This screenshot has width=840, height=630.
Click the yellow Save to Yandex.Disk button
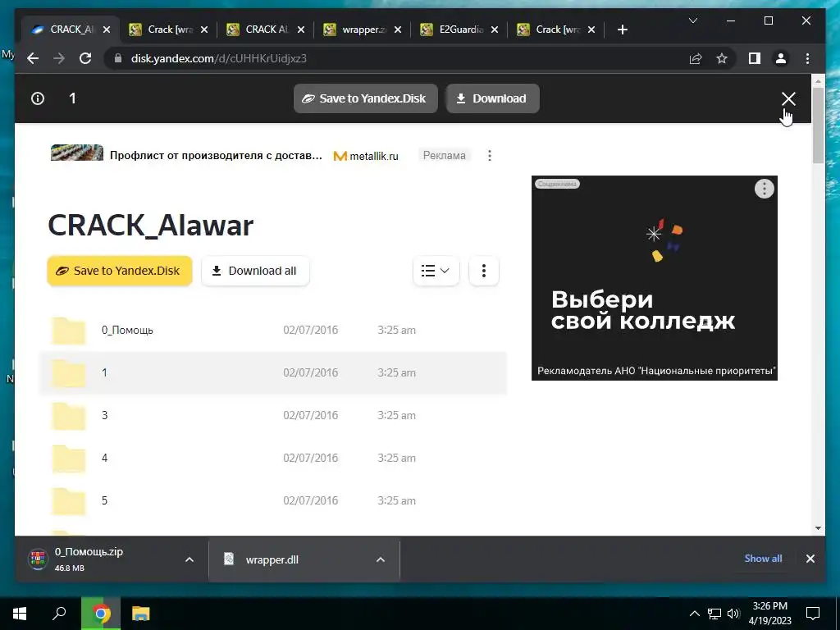pos(120,271)
